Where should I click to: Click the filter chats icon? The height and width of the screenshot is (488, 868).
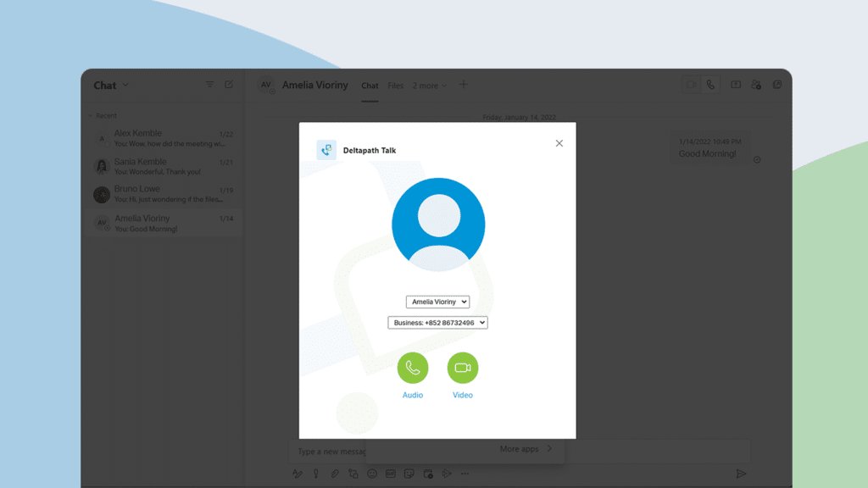[x=209, y=85]
